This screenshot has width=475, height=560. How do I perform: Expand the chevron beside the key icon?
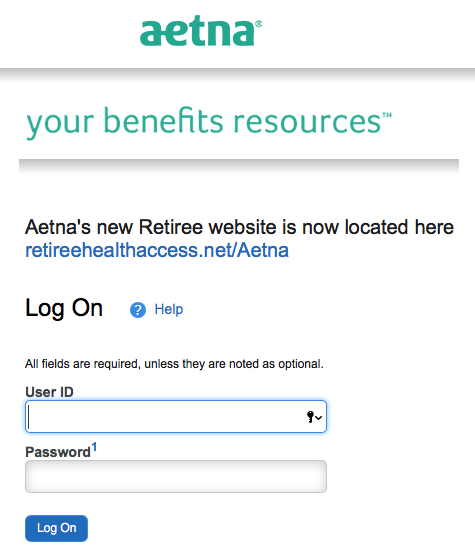tap(319, 418)
